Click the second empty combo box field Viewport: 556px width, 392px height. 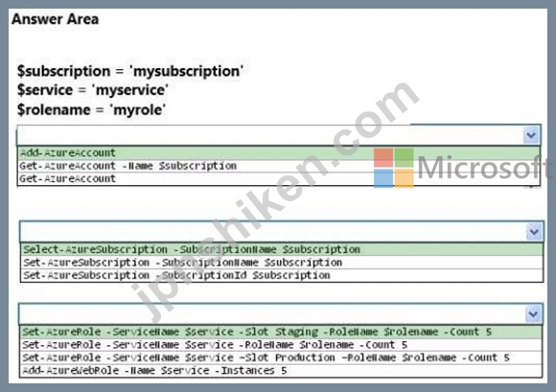point(273,232)
